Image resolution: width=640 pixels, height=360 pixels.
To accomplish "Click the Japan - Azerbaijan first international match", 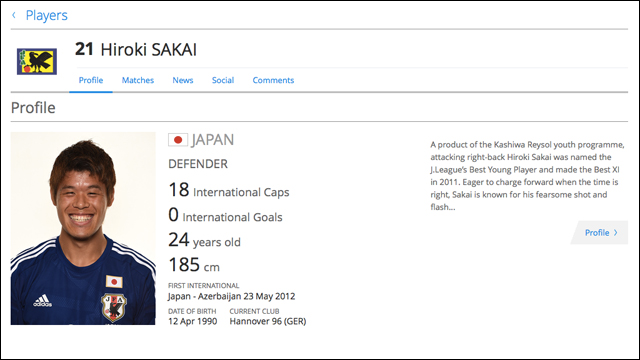I will (231, 296).
